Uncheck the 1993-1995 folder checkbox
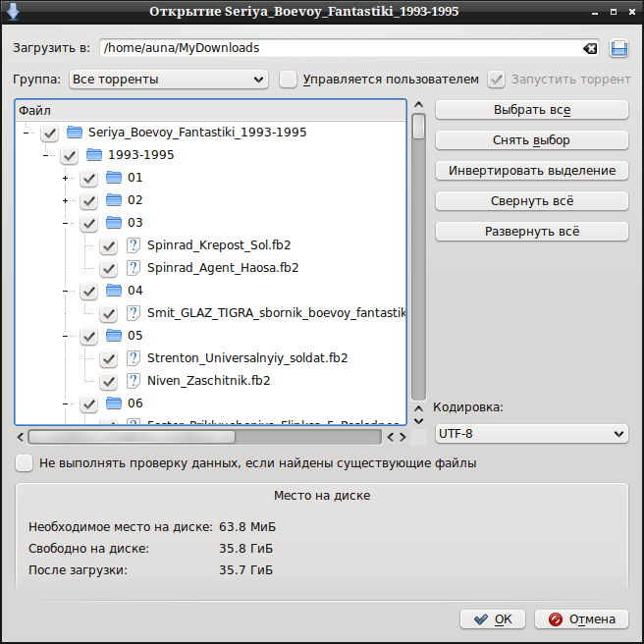 69,156
